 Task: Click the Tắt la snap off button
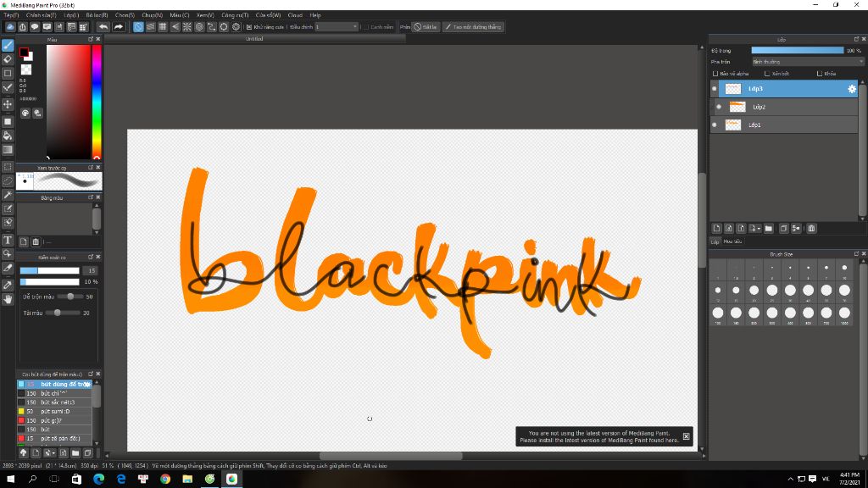(426, 26)
